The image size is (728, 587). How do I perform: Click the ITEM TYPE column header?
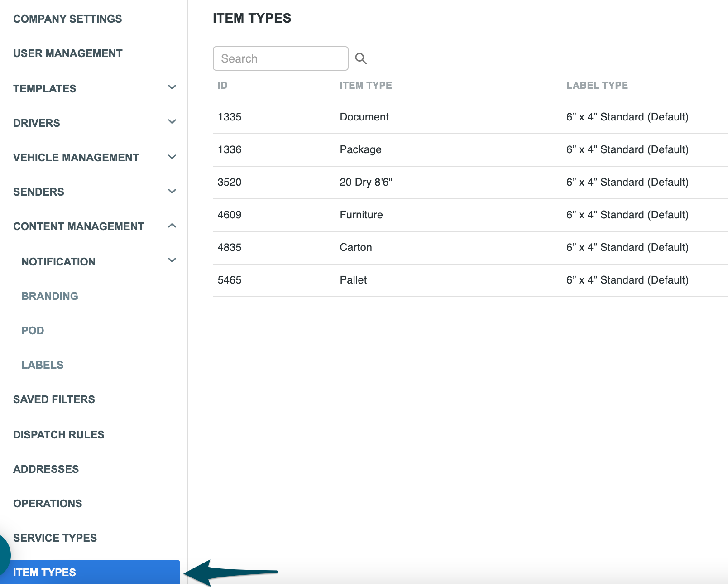pos(366,86)
